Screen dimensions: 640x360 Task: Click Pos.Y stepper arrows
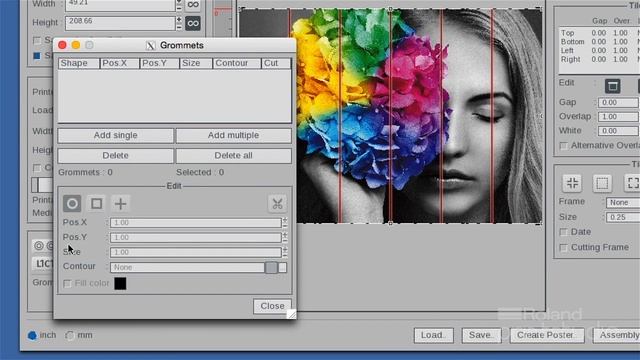284,237
